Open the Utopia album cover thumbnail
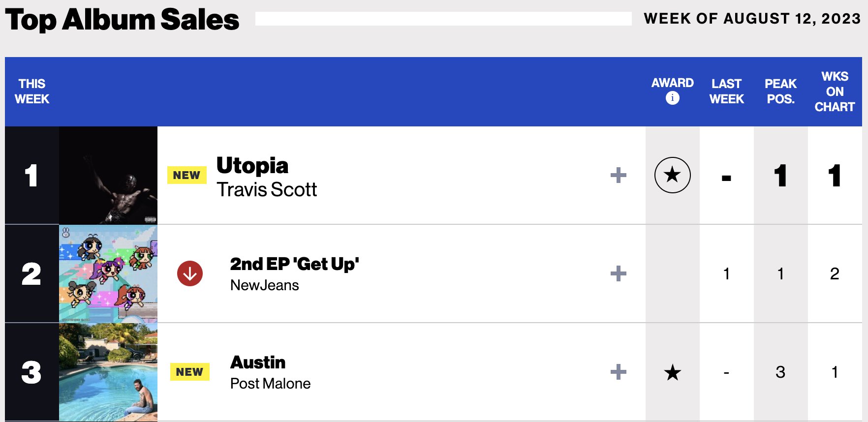The width and height of the screenshot is (868, 422). click(x=108, y=176)
